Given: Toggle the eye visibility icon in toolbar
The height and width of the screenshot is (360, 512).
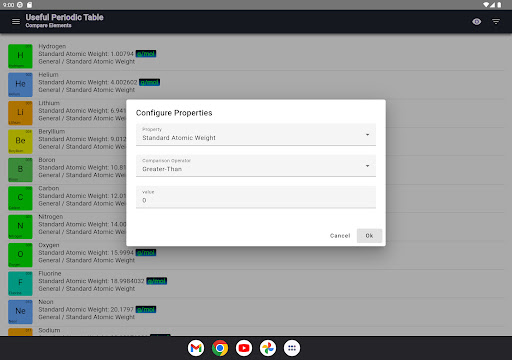Looking at the screenshot, I should (477, 22).
